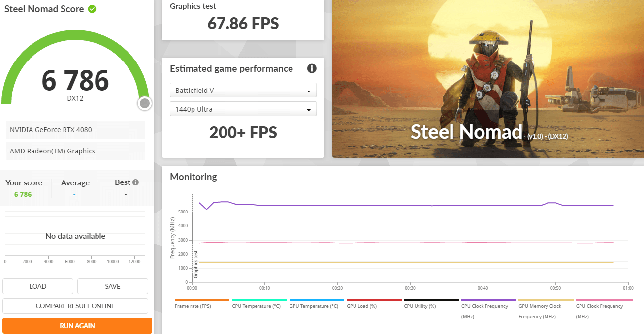Click the gray score gauge knob
Screen dimensions: 644x334
(145, 103)
